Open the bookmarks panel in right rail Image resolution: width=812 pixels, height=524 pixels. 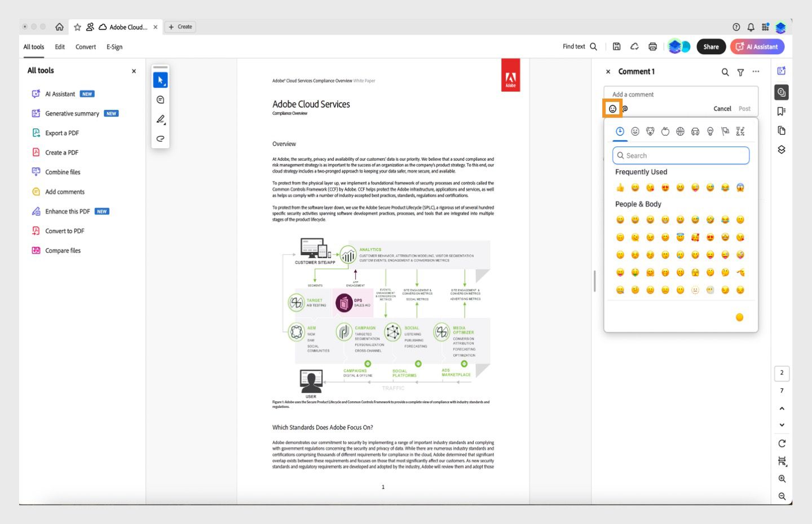pyautogui.click(x=782, y=111)
